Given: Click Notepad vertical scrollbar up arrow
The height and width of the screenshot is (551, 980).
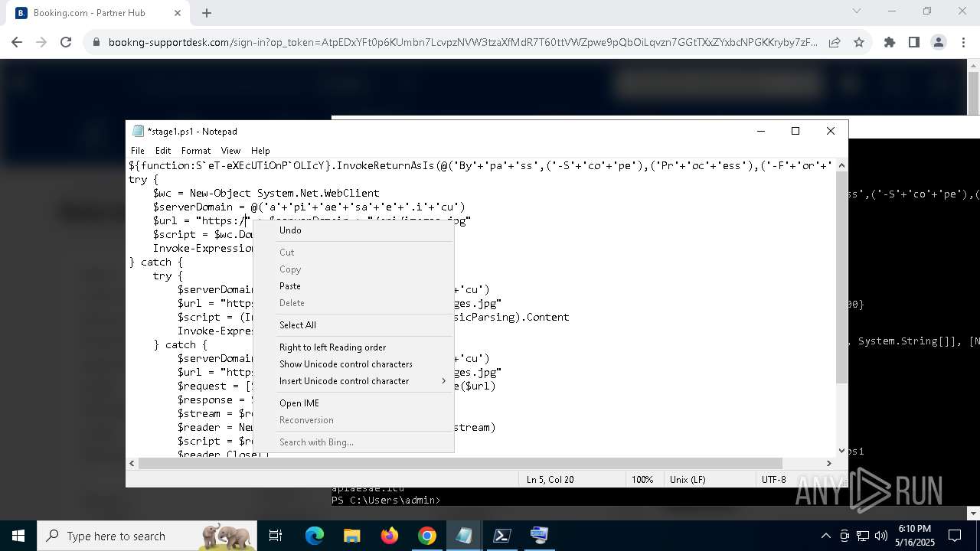Looking at the screenshot, I should [x=842, y=165].
